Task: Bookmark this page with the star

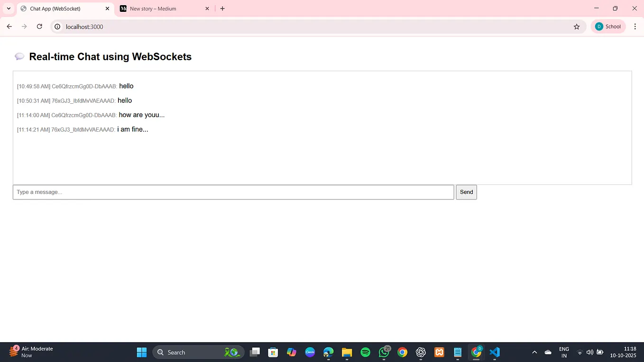Action: pyautogui.click(x=577, y=27)
